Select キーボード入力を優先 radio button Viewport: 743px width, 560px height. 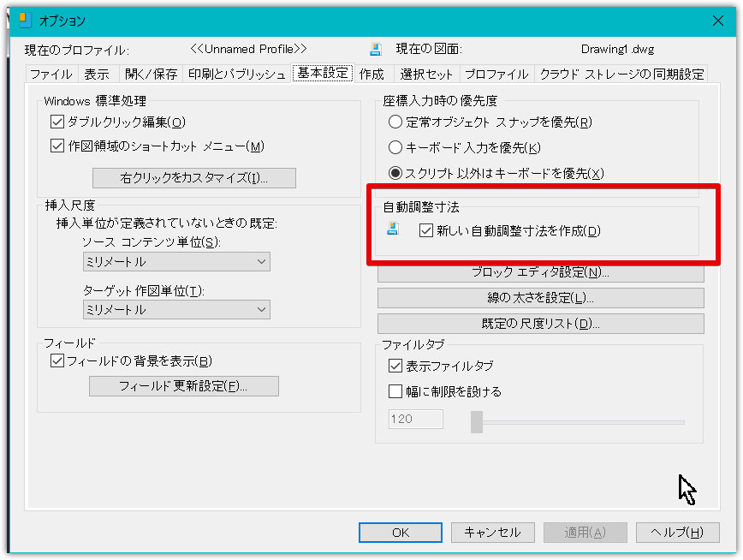pyautogui.click(x=395, y=147)
